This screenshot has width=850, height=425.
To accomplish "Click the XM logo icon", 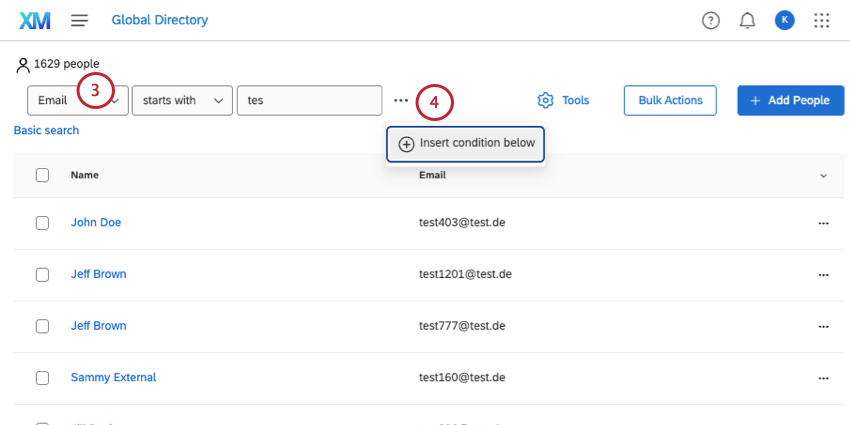I will [35, 20].
